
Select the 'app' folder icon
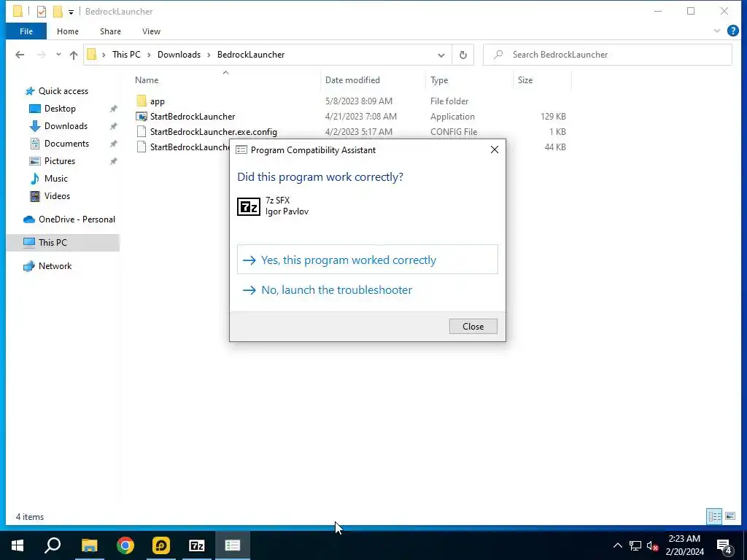[142, 101]
